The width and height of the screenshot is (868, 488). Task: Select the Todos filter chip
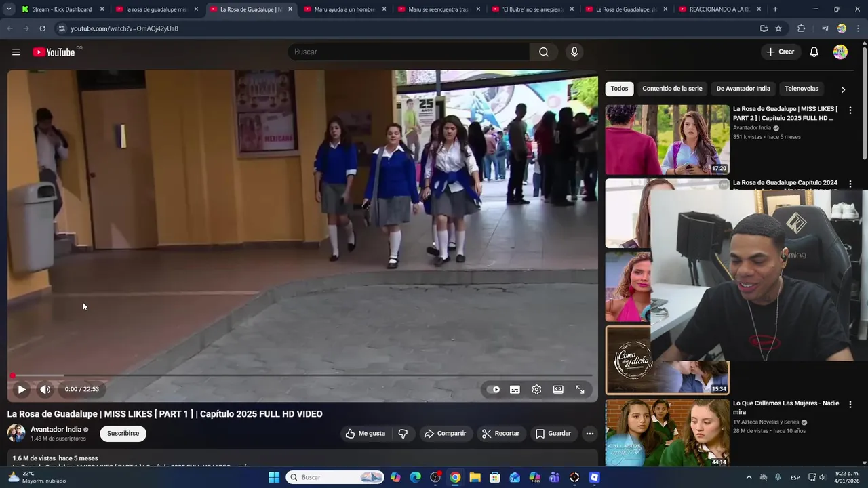(x=619, y=89)
